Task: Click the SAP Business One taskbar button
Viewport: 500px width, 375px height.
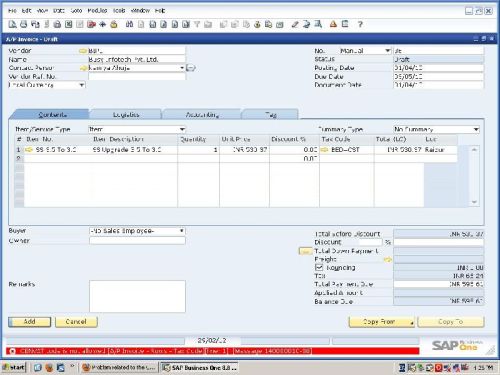Action: coord(199,367)
